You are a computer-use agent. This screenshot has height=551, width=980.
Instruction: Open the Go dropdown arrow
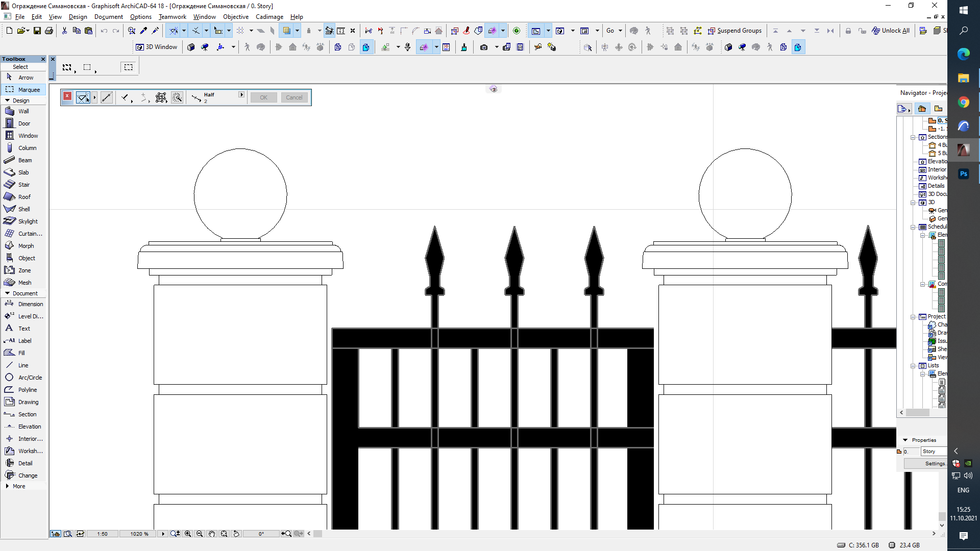pyautogui.click(x=621, y=31)
